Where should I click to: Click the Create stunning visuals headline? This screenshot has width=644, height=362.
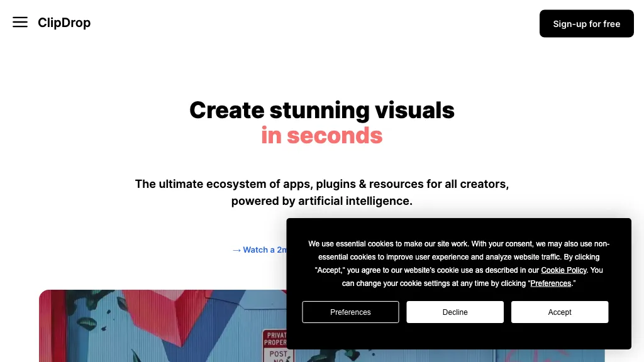(x=322, y=110)
